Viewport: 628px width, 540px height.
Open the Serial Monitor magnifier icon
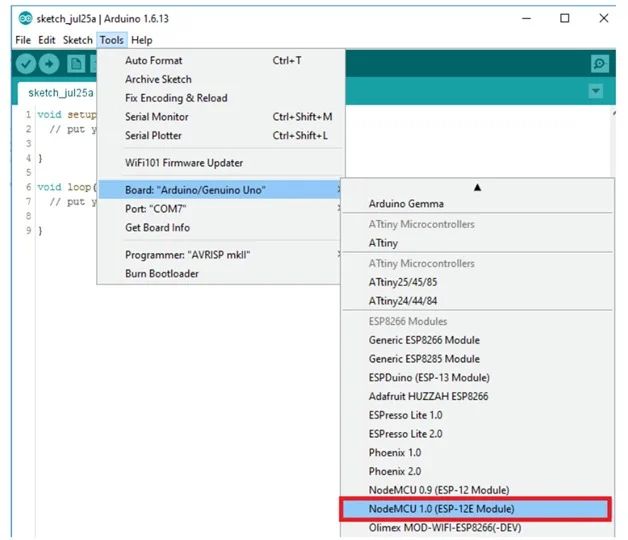point(600,64)
